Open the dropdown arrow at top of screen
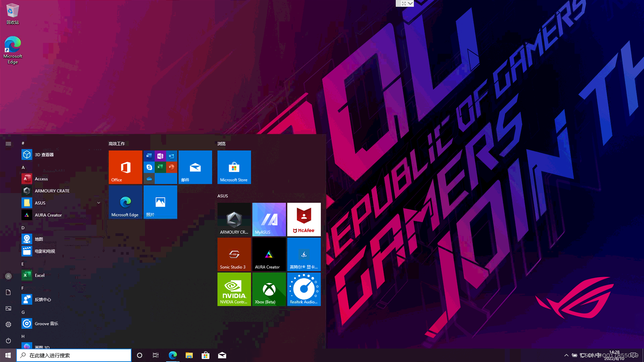This screenshot has height=362, width=644. coord(410,3)
